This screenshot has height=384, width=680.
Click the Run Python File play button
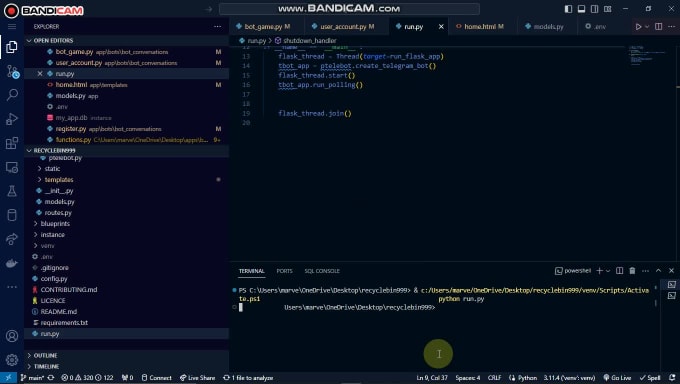coord(638,26)
